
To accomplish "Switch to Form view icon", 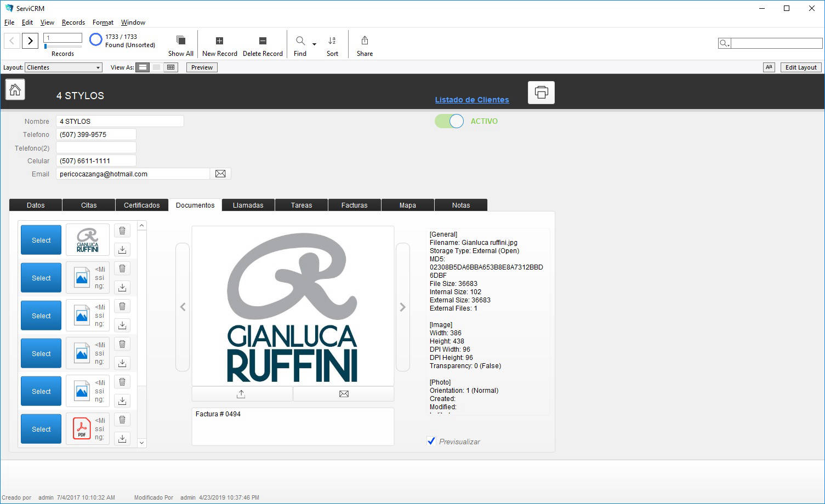I will [143, 67].
